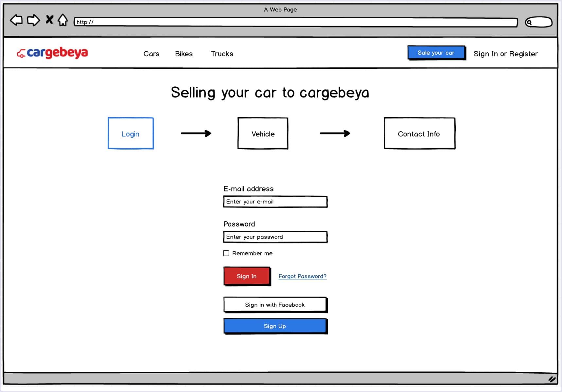
Task: Jump to the Vehicle step box
Action: (263, 134)
